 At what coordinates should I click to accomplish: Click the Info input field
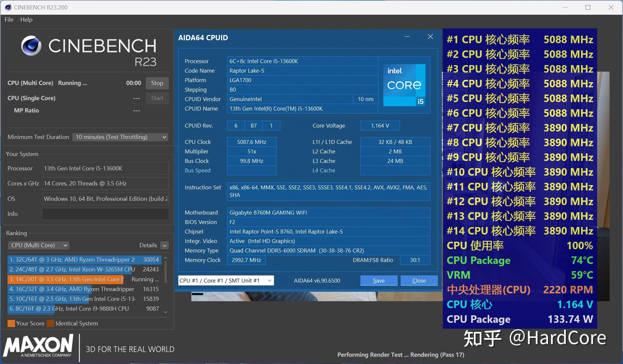105,214
